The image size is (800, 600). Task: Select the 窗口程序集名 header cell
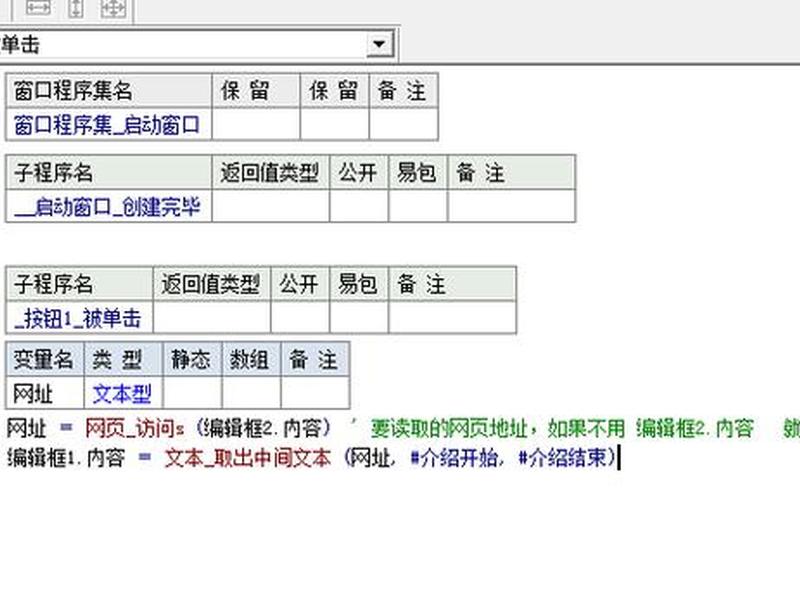pos(109,91)
